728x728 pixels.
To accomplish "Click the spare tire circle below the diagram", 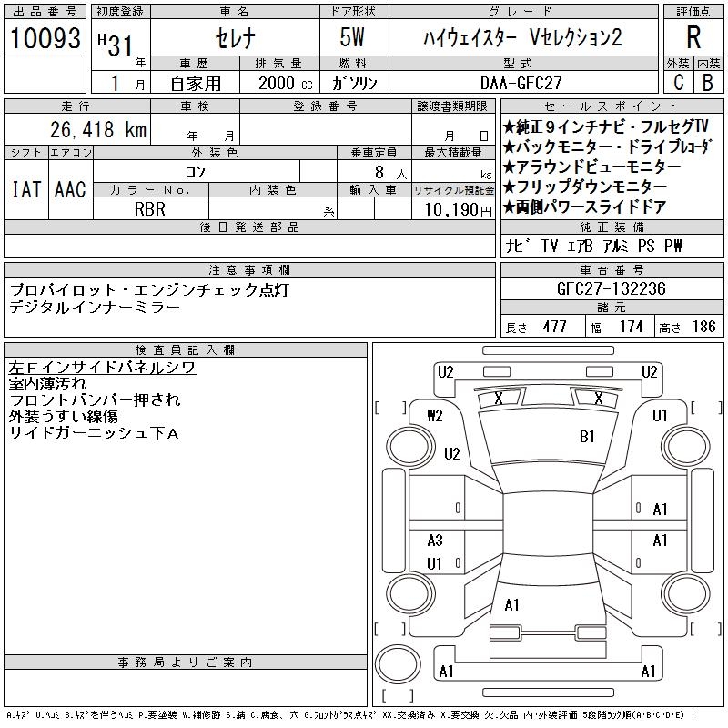I will [x=398, y=664].
